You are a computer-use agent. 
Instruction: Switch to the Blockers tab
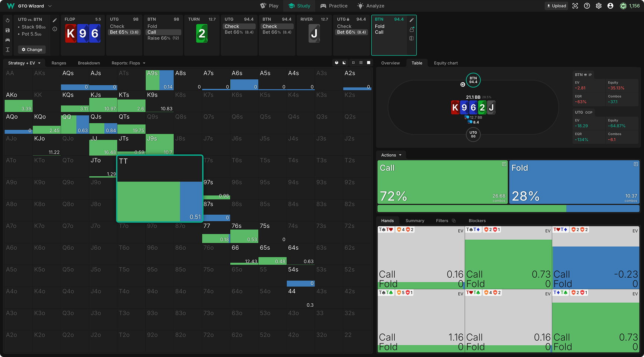[x=477, y=221]
